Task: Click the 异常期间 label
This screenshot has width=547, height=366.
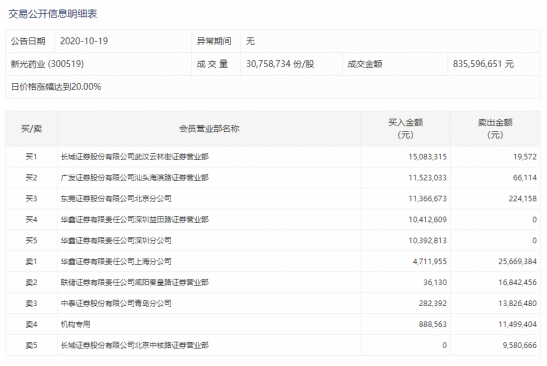Action: click(x=214, y=41)
